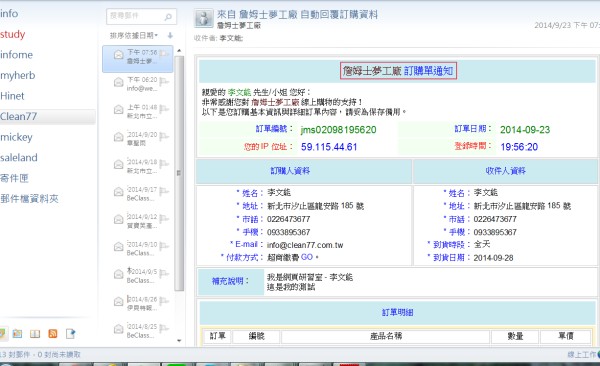Click the login time 19:56:20
The width and height of the screenshot is (600, 366).
(519, 147)
